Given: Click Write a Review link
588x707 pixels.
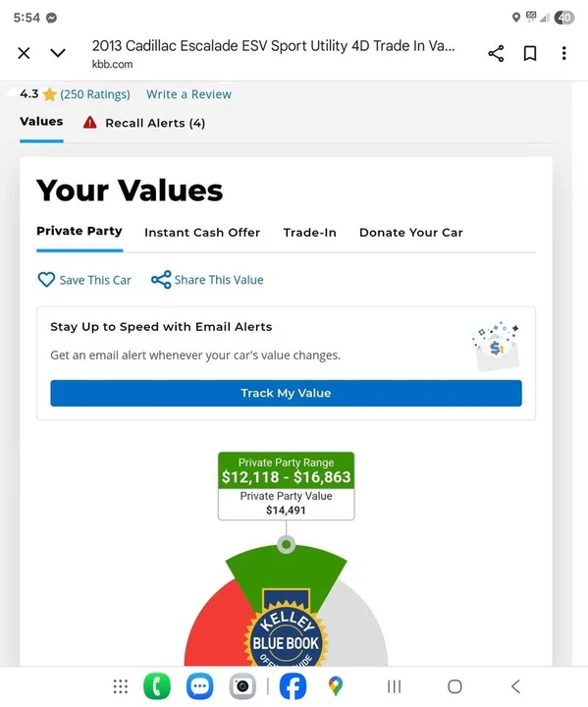Looking at the screenshot, I should point(188,94).
